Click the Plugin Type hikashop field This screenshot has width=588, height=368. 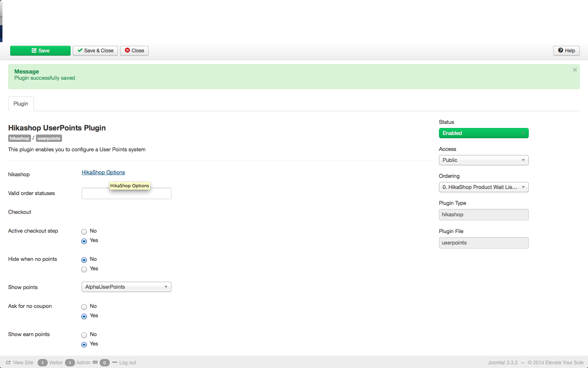click(484, 215)
